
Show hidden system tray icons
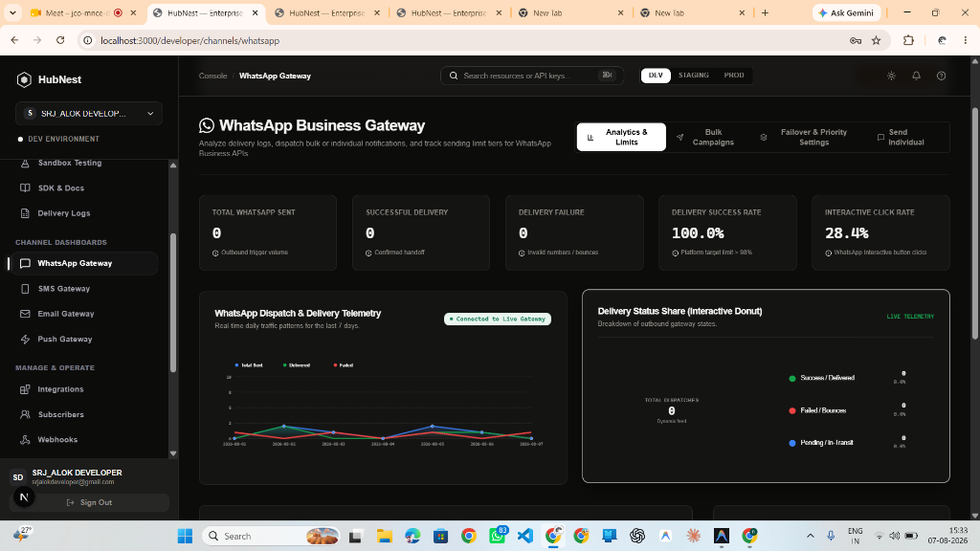[x=811, y=536]
